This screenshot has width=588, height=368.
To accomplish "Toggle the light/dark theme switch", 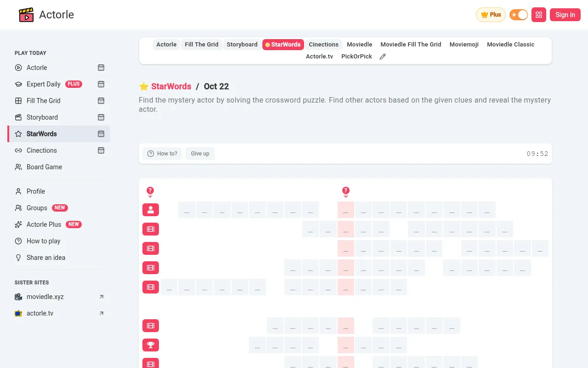I will click(519, 15).
